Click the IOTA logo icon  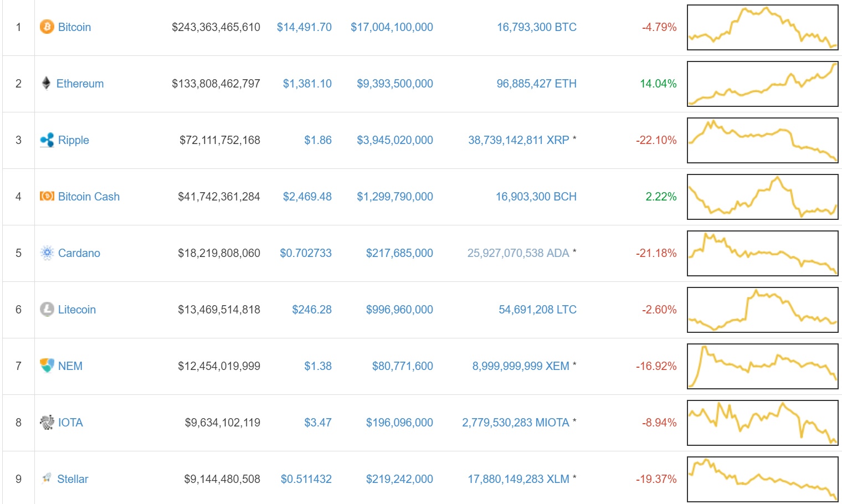[47, 423]
